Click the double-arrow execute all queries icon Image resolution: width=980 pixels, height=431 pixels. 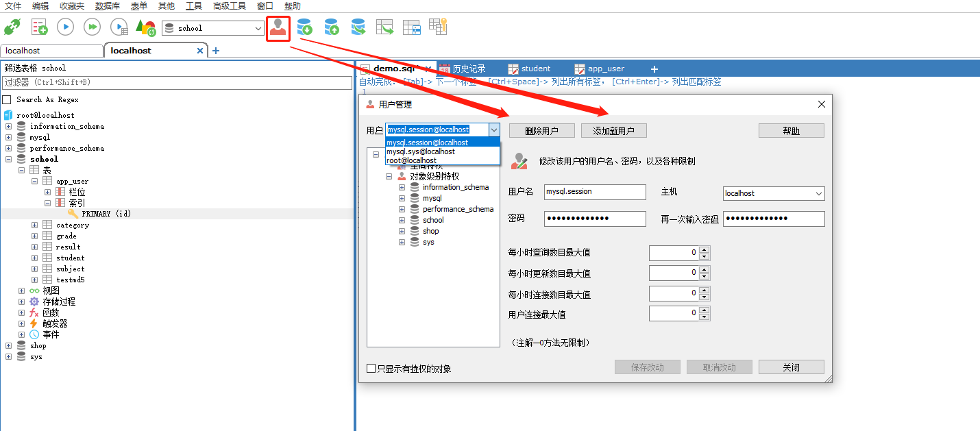92,27
